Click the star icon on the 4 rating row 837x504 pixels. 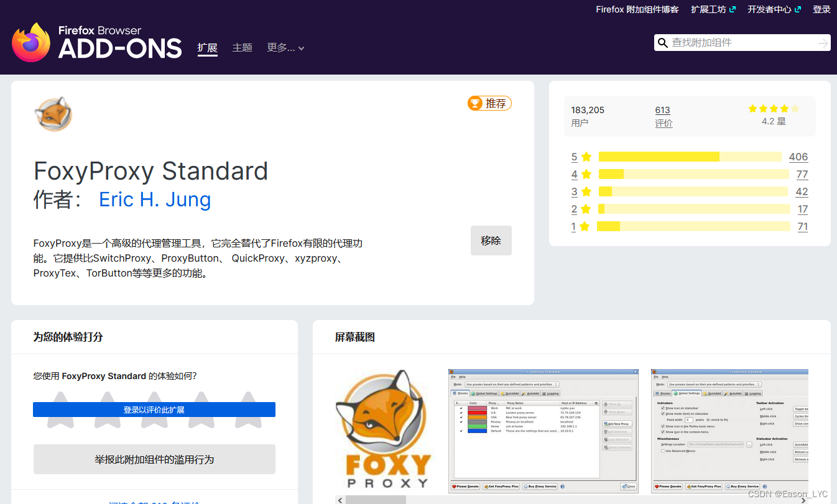586,174
